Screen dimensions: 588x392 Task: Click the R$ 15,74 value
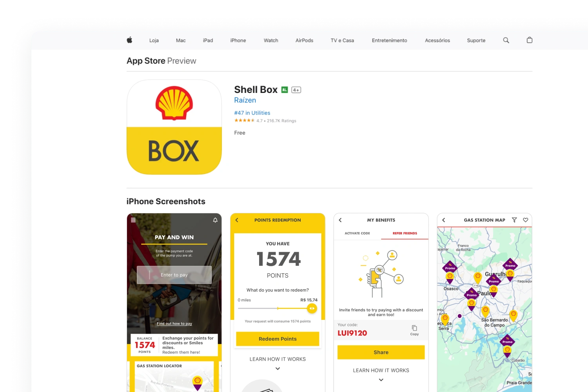(309, 300)
